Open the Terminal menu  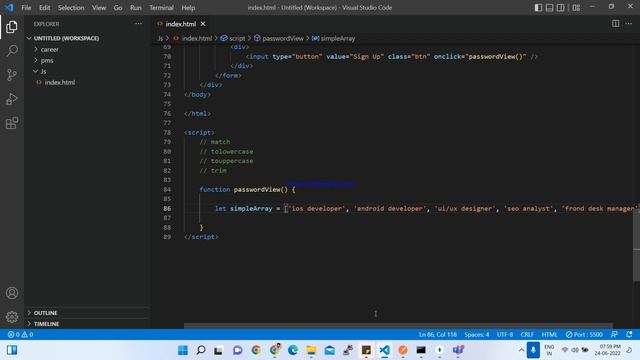[161, 8]
